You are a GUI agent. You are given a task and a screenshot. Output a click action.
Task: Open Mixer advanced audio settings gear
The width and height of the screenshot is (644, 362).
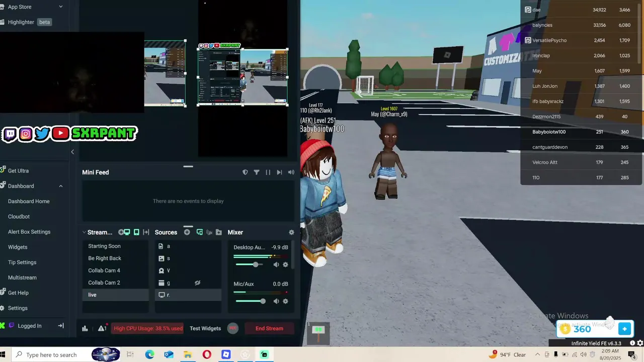coord(291,232)
